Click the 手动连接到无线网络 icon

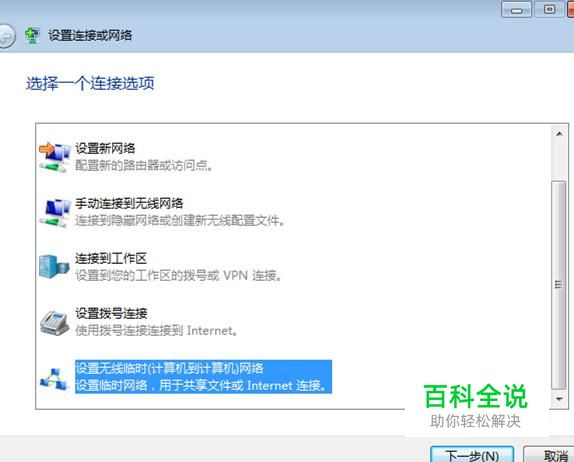[x=54, y=213]
